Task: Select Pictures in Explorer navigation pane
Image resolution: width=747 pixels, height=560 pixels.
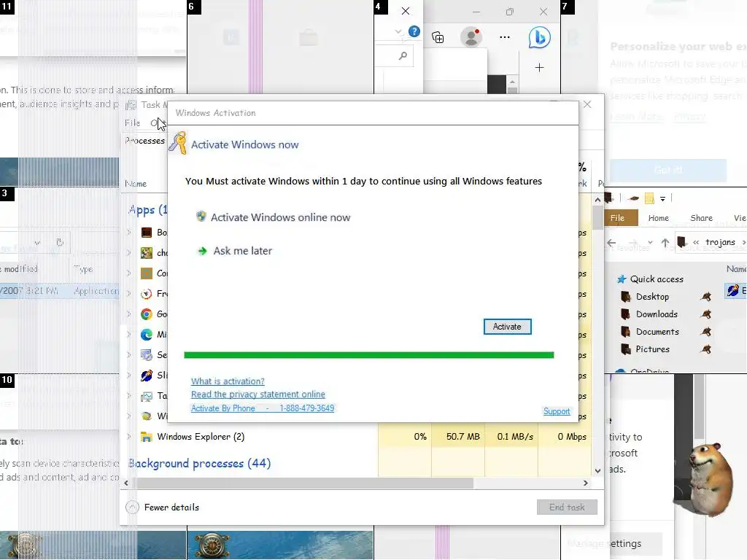Action: point(653,349)
